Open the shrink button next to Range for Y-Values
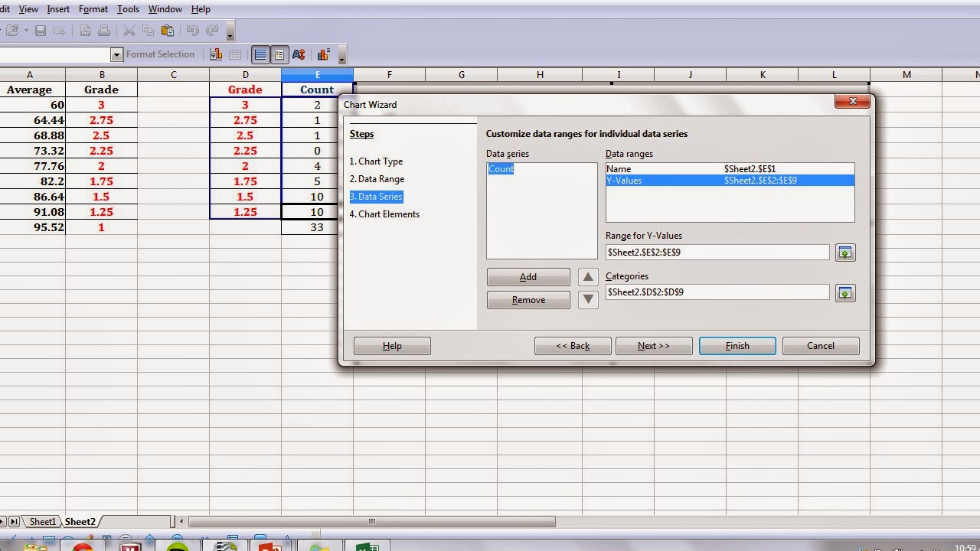Image resolution: width=980 pixels, height=551 pixels. 845,252
